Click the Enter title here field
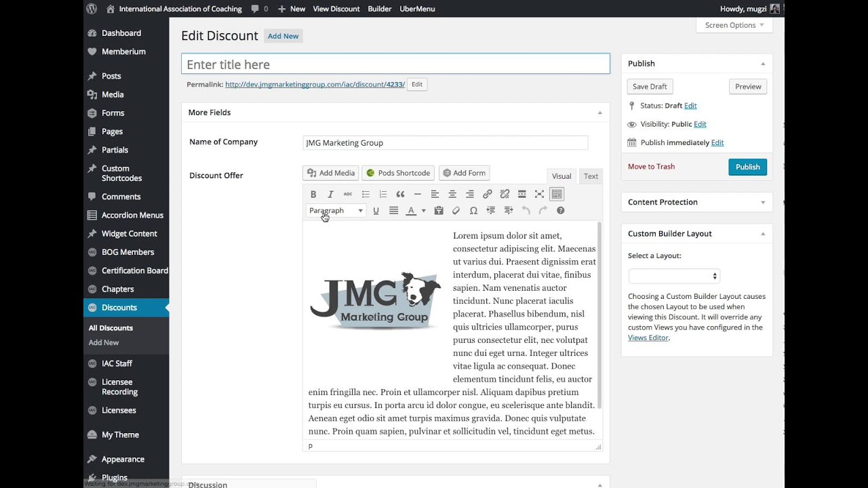The image size is (868, 488). pos(395,64)
